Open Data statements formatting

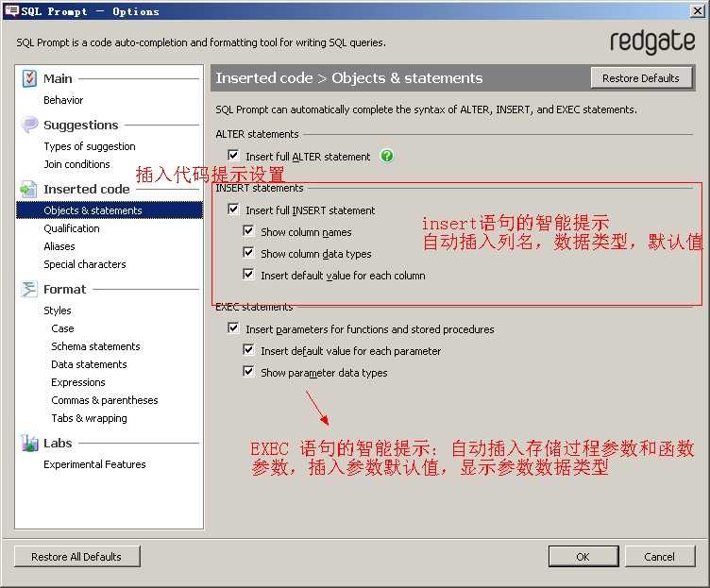click(x=89, y=364)
